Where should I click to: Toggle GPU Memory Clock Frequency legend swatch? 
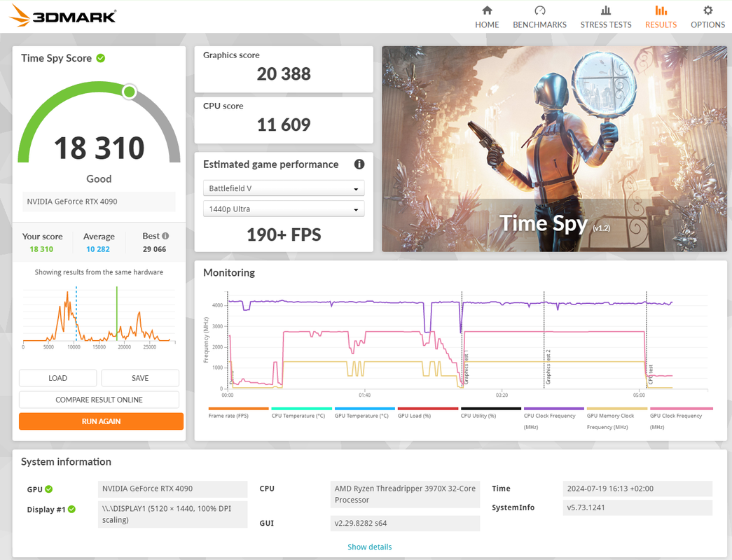(x=617, y=408)
